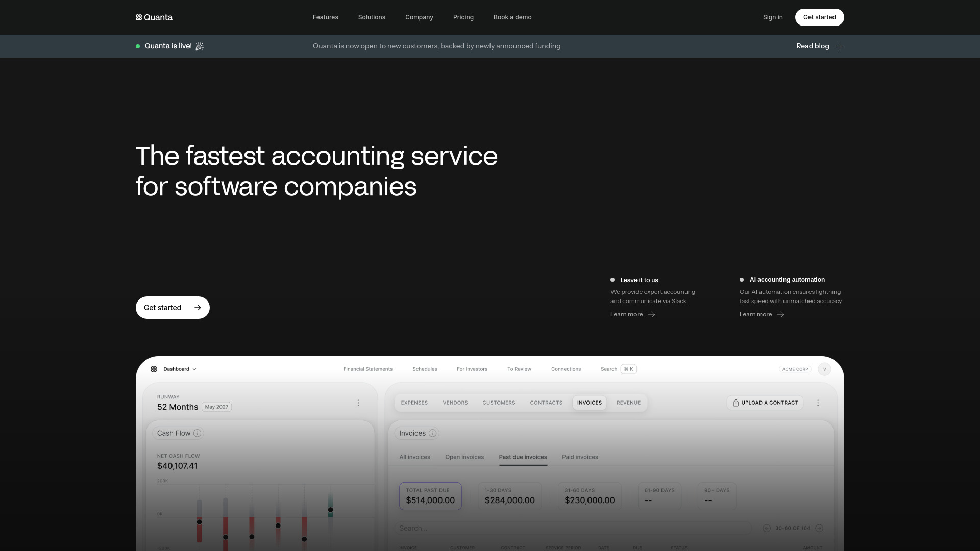Open the ACME CORP workspace selector
Screen dimensions: 980x551
click(x=795, y=369)
